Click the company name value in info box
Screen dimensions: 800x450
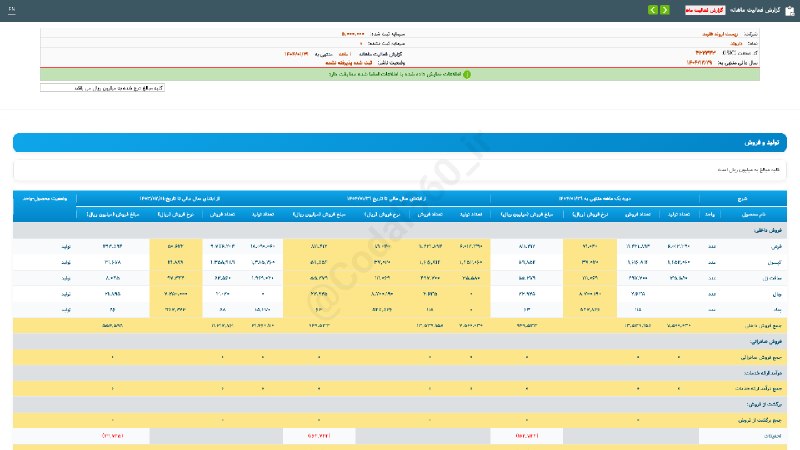tap(720, 34)
